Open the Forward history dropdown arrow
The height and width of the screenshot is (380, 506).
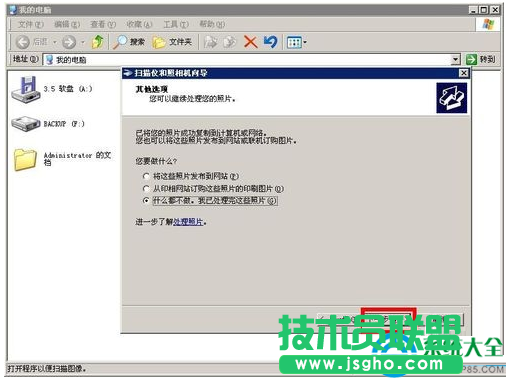pos(83,42)
